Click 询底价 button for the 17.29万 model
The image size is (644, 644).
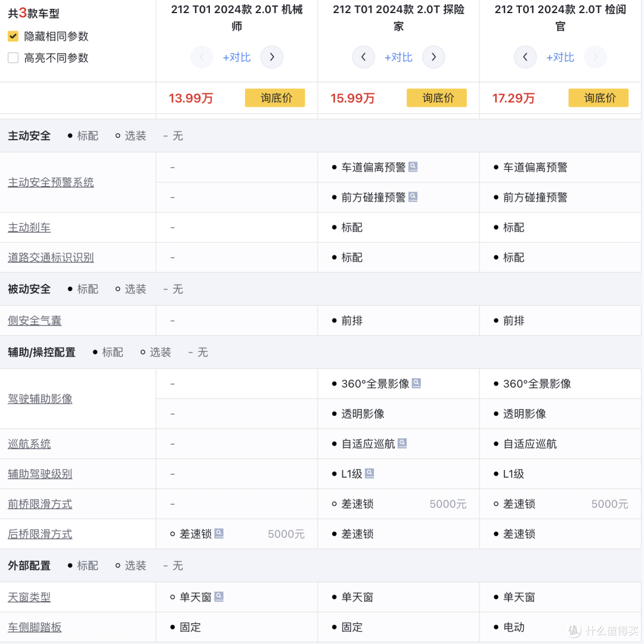599,98
